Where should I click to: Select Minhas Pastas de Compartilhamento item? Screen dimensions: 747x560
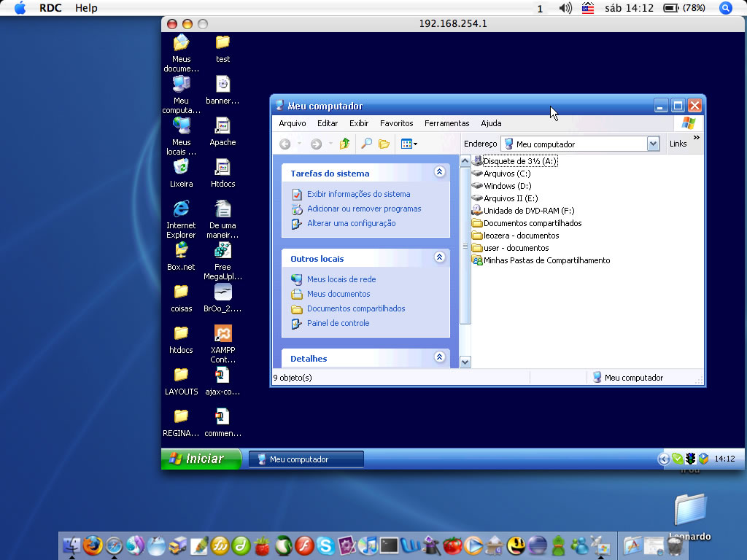541,260
